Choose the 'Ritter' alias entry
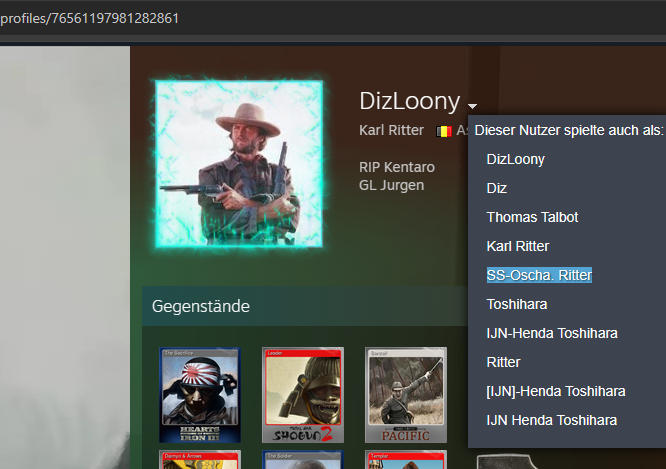 coord(503,362)
